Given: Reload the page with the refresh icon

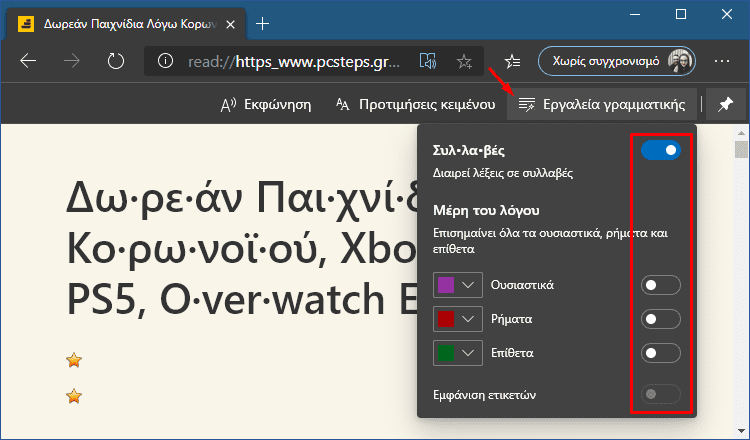Looking at the screenshot, I should [x=116, y=61].
